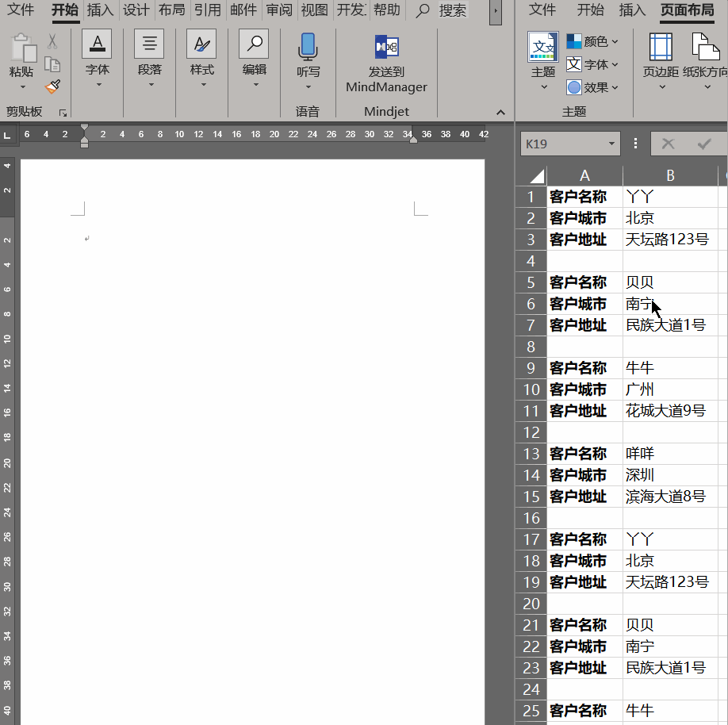This screenshot has height=725, width=728.
Task: Open the Name Box dropdown showing K19
Action: click(x=611, y=144)
